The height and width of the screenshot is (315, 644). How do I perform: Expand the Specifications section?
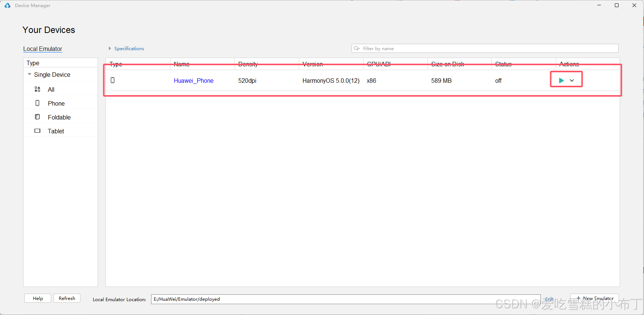[x=110, y=48]
